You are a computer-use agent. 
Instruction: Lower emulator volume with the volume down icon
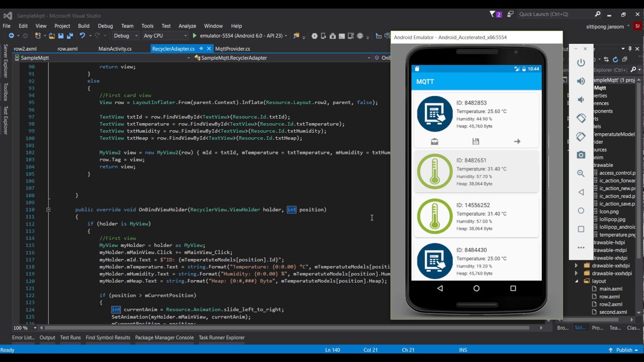coord(581,100)
